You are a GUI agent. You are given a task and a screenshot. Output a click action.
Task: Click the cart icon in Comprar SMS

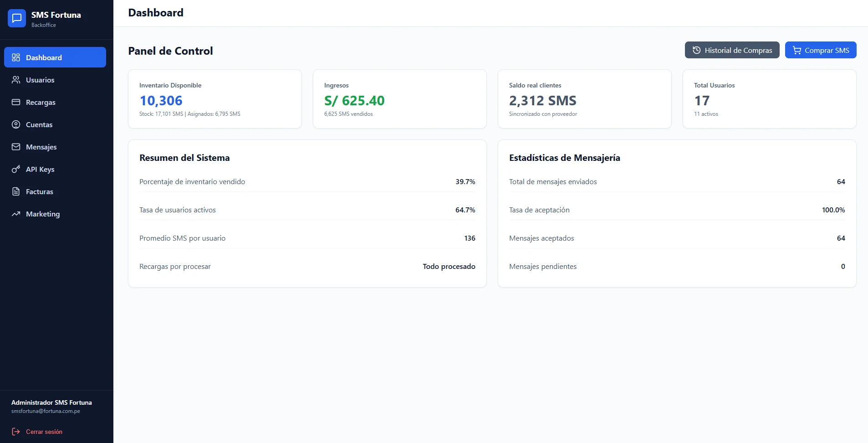click(797, 50)
